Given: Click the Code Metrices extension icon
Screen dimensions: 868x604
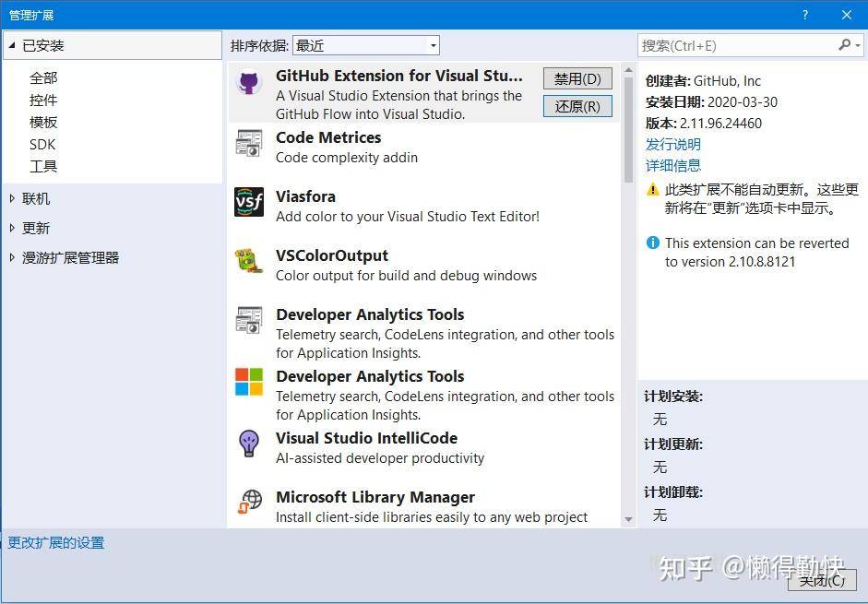Looking at the screenshot, I should (x=248, y=143).
